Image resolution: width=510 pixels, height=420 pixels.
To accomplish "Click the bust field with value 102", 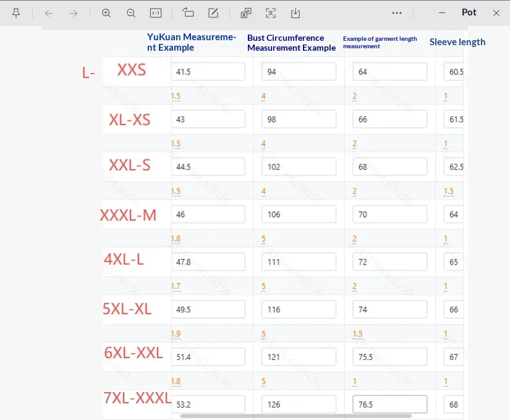I will (299, 166).
